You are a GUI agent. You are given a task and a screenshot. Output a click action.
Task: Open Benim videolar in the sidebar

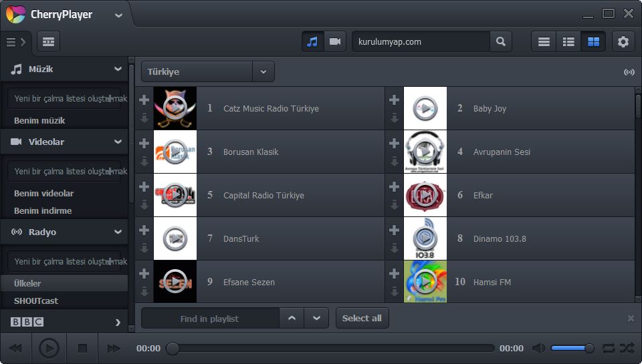coord(44,194)
